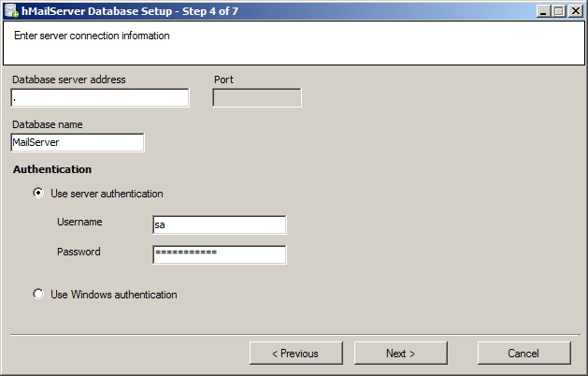The width and height of the screenshot is (588, 376).
Task: Click the 'Database server address' label
Action: [x=69, y=80]
